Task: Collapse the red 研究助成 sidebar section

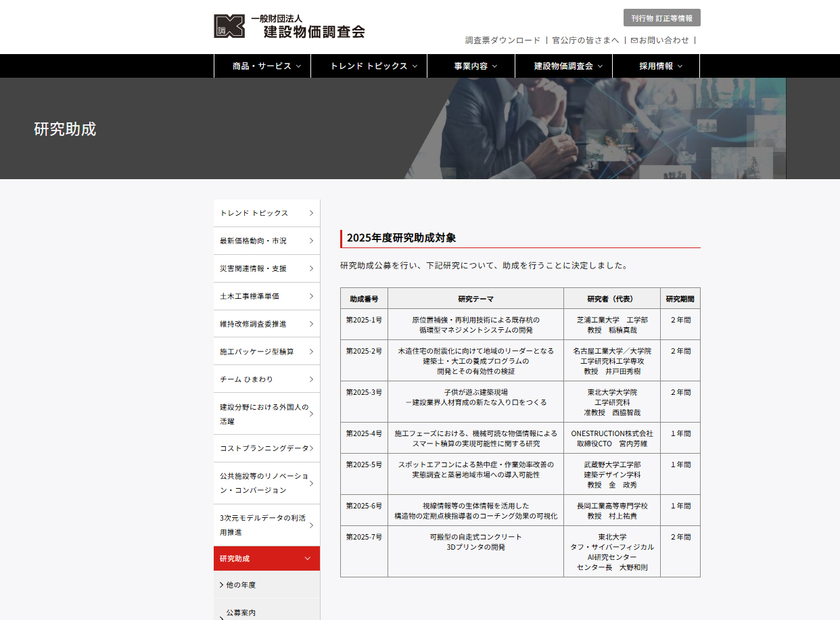Action: [x=308, y=558]
